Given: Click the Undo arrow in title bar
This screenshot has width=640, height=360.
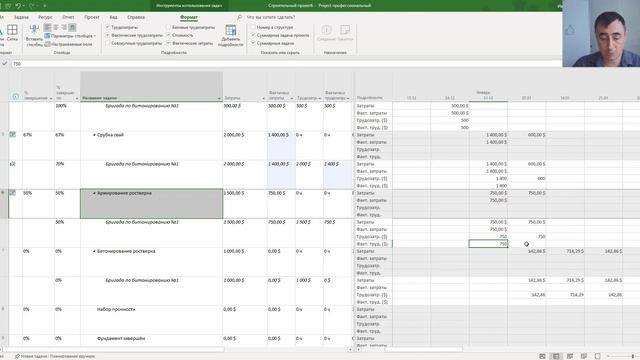Looking at the screenshot, I should (x=18, y=6).
